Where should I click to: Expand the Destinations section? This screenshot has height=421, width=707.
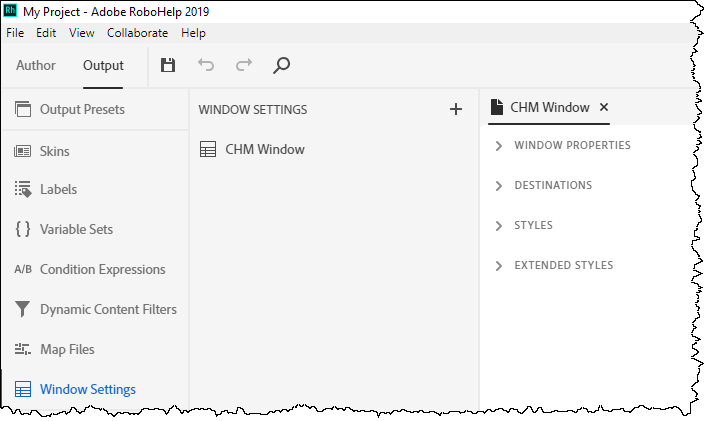click(x=500, y=186)
